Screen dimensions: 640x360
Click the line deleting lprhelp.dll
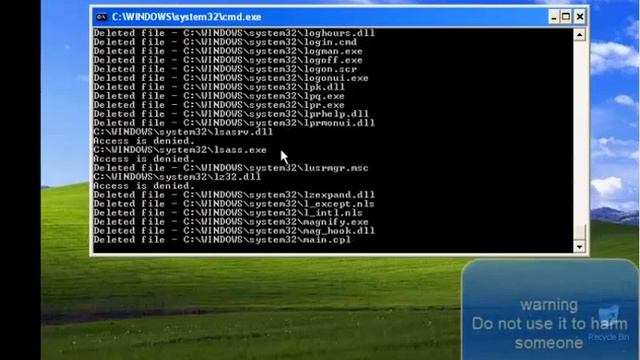(231, 114)
